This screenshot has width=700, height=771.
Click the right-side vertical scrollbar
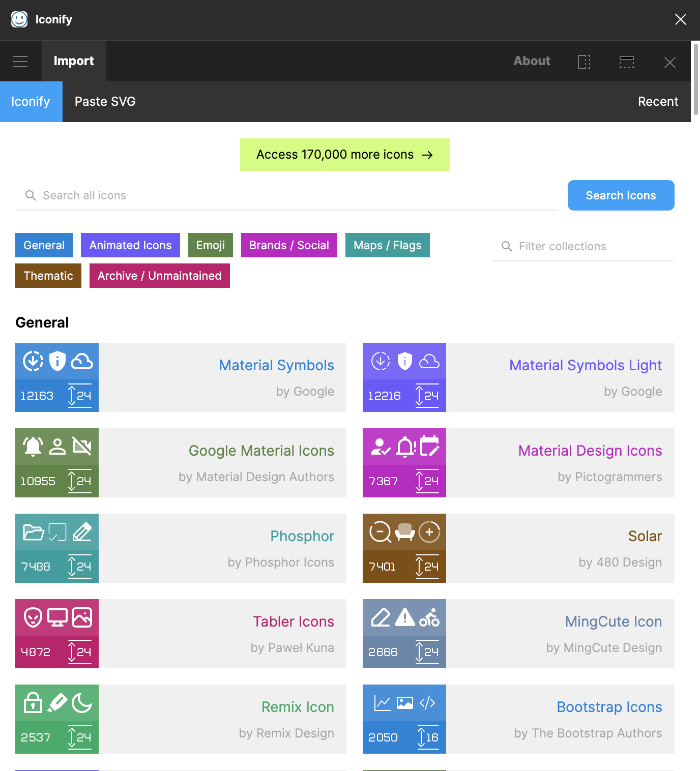tap(696, 79)
